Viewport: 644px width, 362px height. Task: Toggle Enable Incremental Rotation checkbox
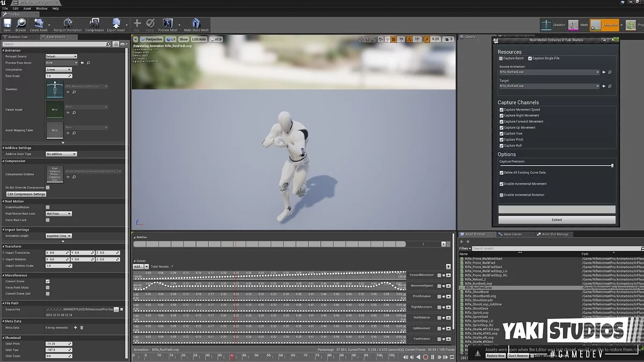[x=502, y=195]
